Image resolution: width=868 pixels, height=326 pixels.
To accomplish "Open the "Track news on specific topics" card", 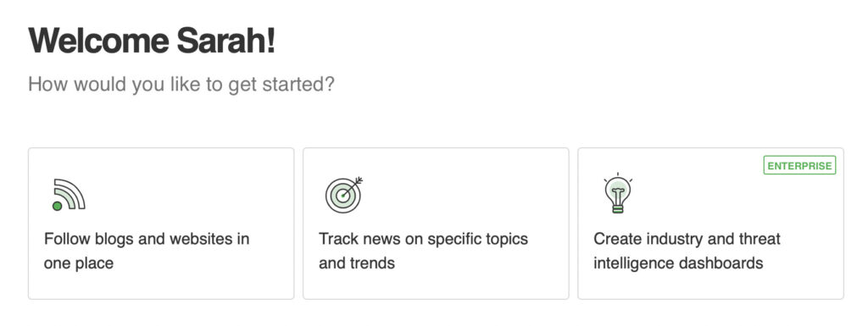I will coord(436,224).
